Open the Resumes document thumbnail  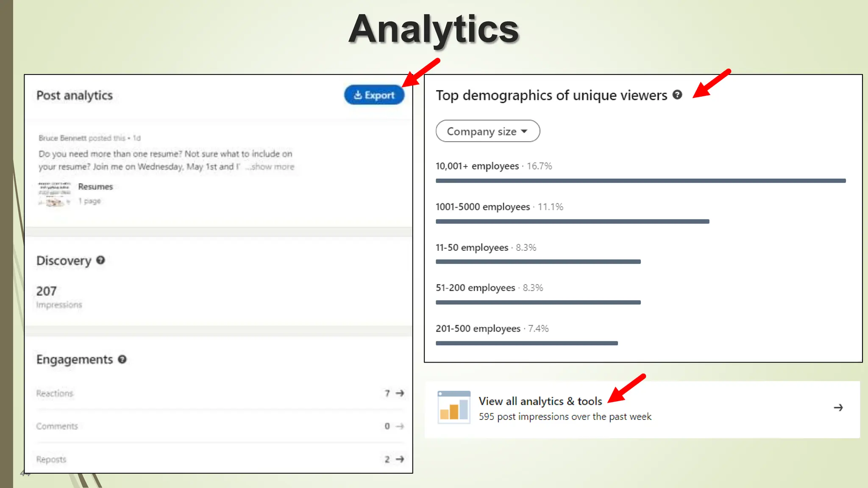coord(54,194)
